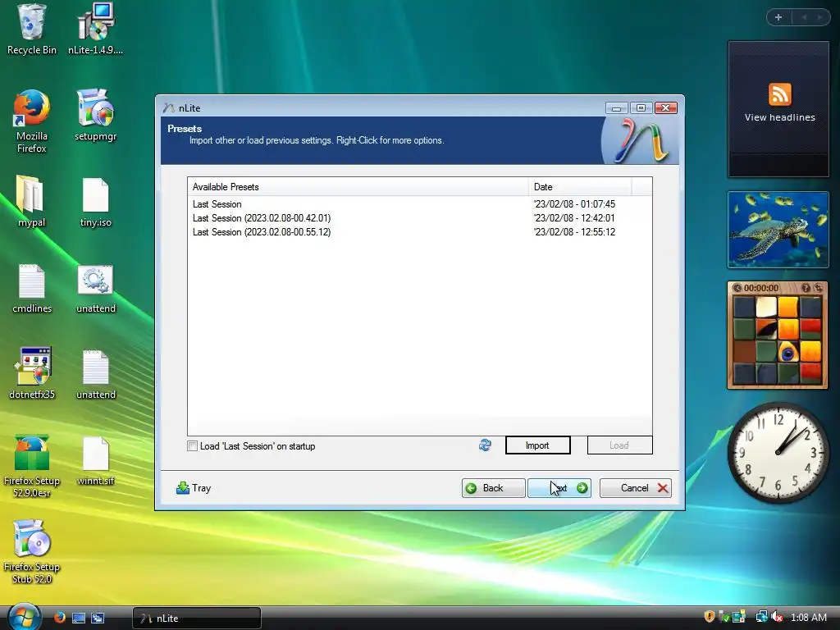Click the nLite taskbar button

pyautogui.click(x=197, y=618)
